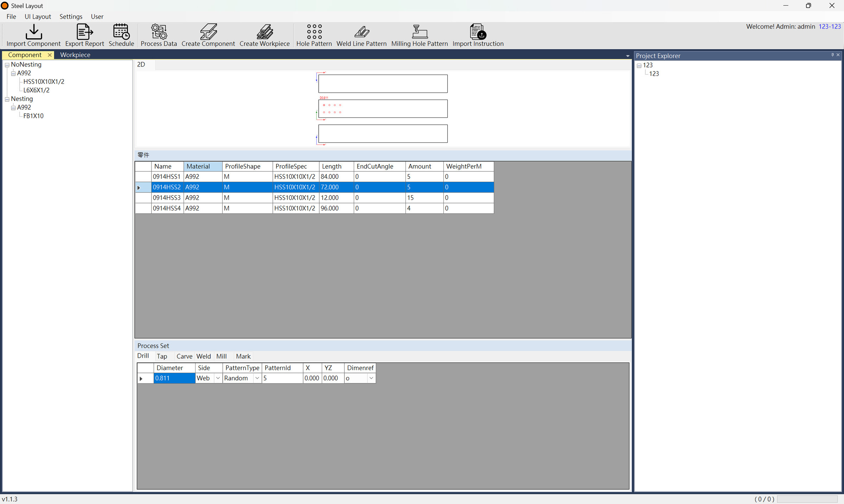
Task: Close the Project Explorer panel
Action: pyautogui.click(x=838, y=55)
